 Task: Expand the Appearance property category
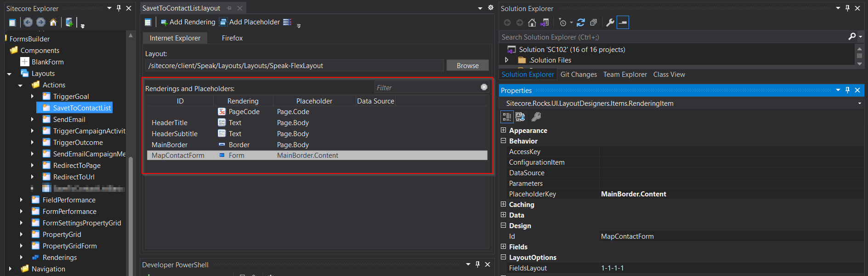[504, 131]
